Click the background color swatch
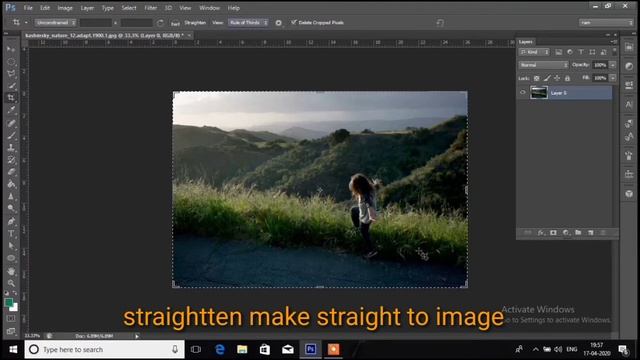 tap(15, 308)
